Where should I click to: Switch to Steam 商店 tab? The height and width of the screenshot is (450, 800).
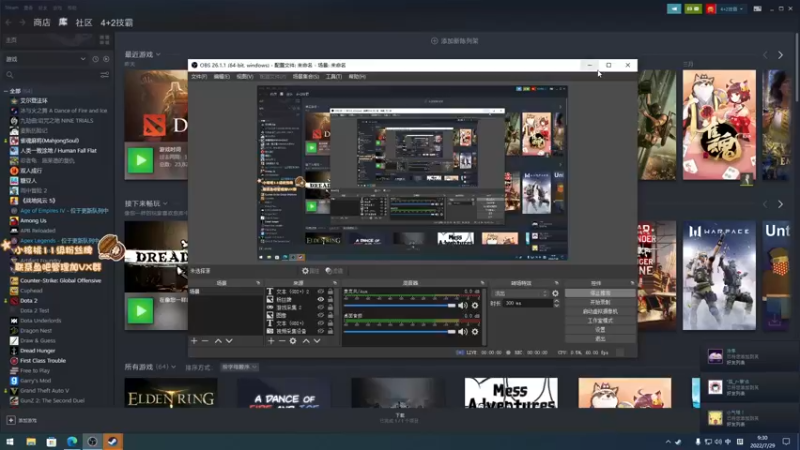(x=42, y=22)
